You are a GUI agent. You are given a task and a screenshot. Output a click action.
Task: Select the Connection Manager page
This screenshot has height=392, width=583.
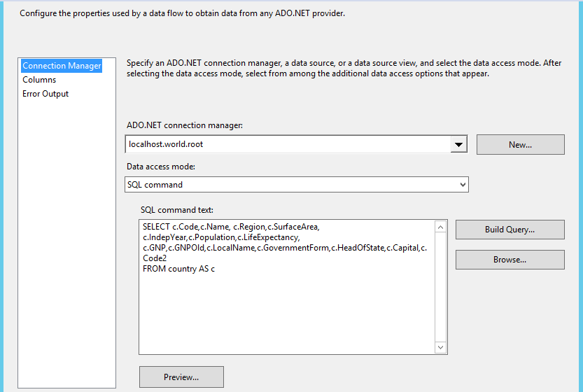coord(62,66)
